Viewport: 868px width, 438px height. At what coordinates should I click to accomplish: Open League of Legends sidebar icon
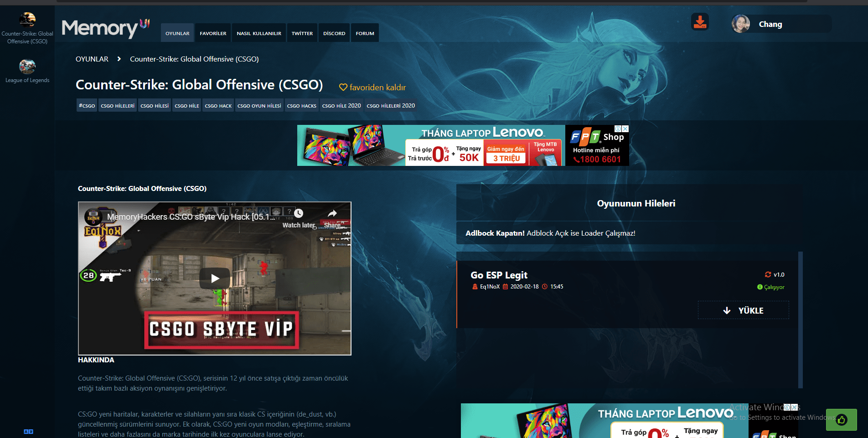27,67
